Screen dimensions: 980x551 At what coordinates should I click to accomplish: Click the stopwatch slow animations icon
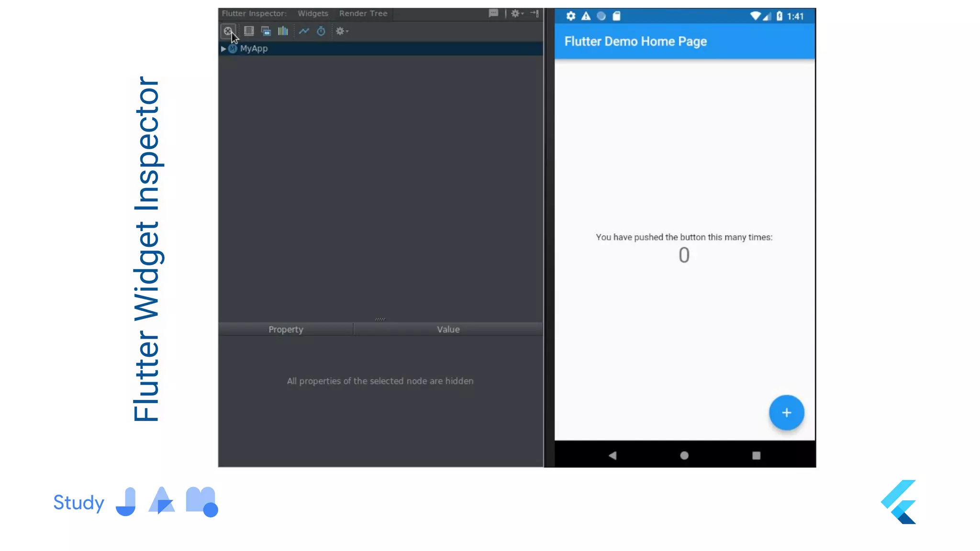[x=321, y=31]
